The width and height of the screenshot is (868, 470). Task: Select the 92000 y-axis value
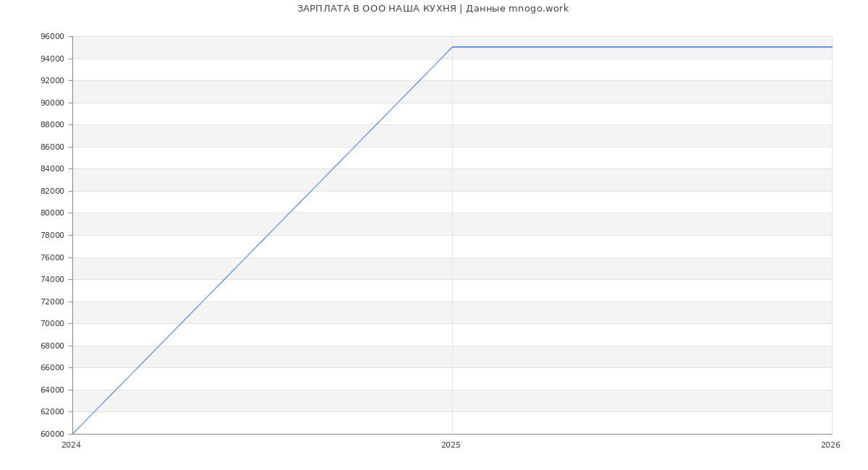pyautogui.click(x=52, y=81)
